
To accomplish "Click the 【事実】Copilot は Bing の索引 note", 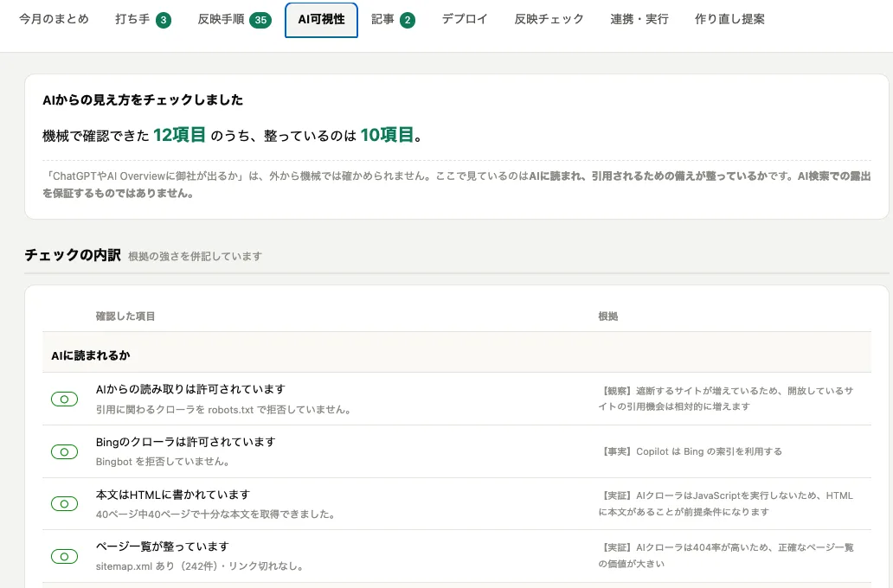I will pos(691,451).
